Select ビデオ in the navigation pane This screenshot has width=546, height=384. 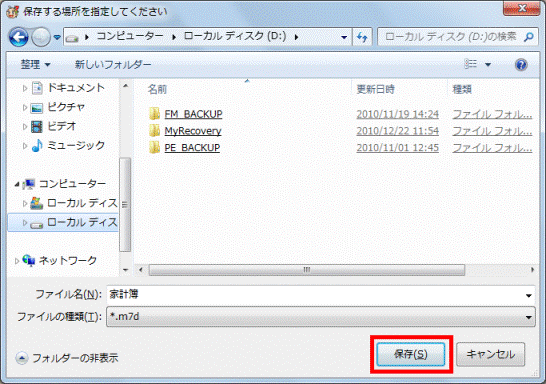click(62, 126)
